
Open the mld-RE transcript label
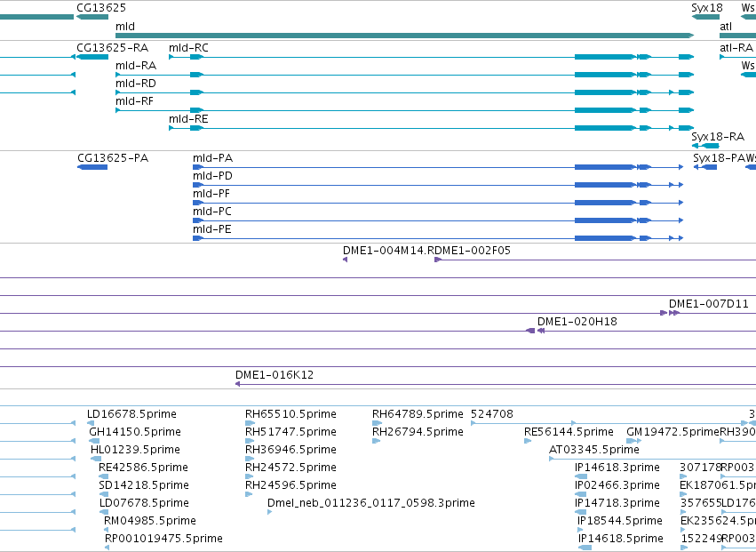188,119
